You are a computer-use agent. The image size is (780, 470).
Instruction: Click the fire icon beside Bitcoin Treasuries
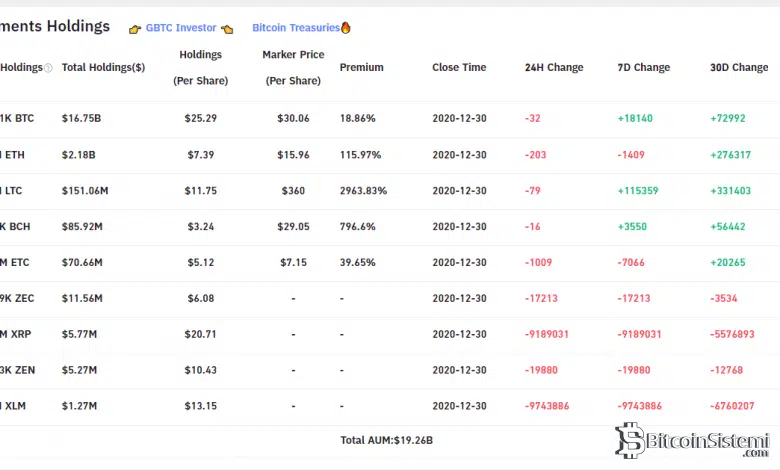point(346,28)
